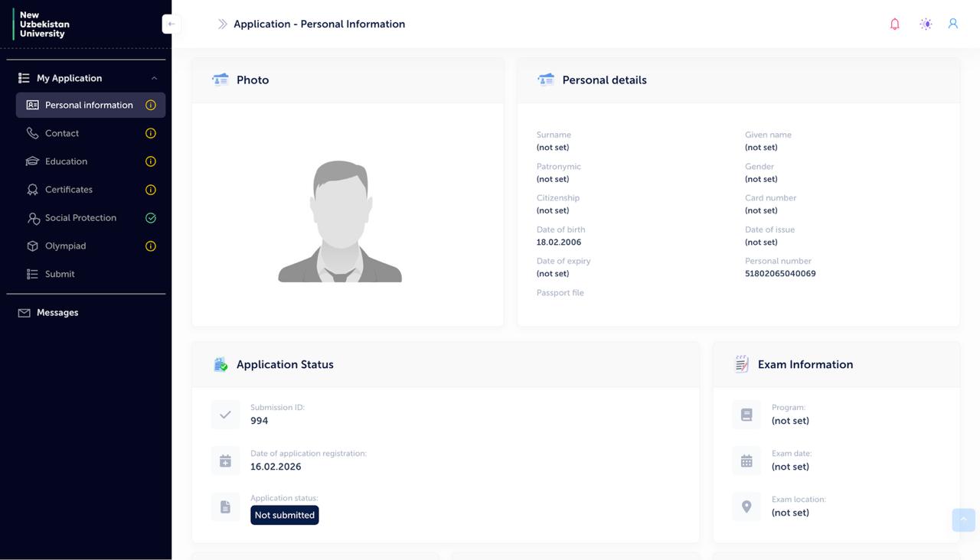
Task: Click the profile photo placeholder
Action: pyautogui.click(x=340, y=221)
